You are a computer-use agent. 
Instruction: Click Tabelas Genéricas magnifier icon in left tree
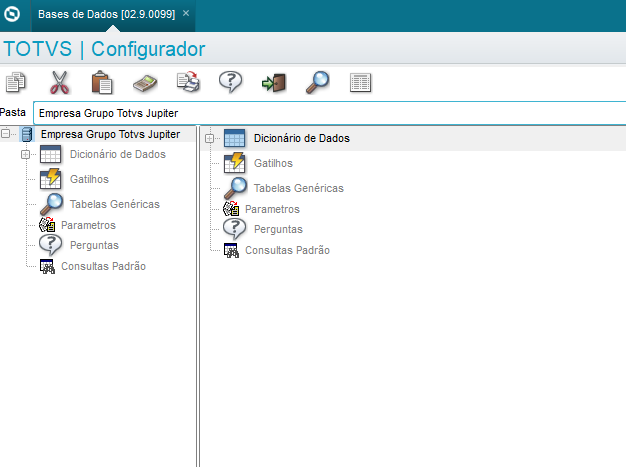[x=52, y=204]
